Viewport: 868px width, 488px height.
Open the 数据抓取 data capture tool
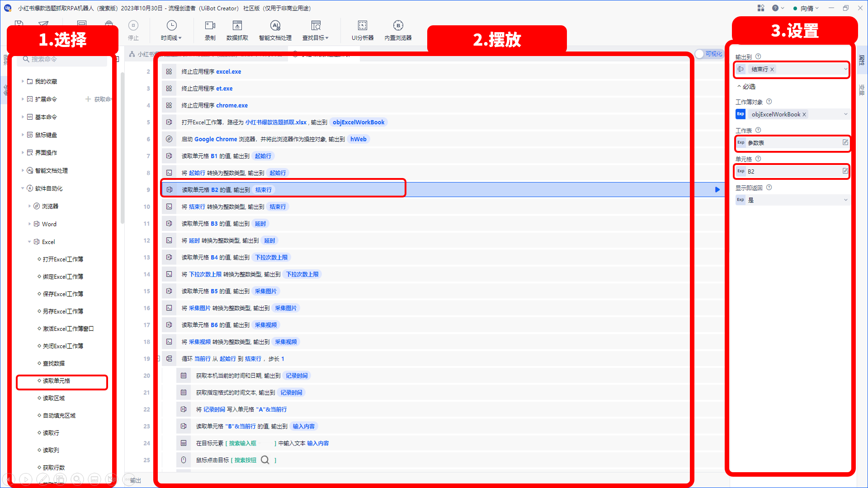coord(237,30)
